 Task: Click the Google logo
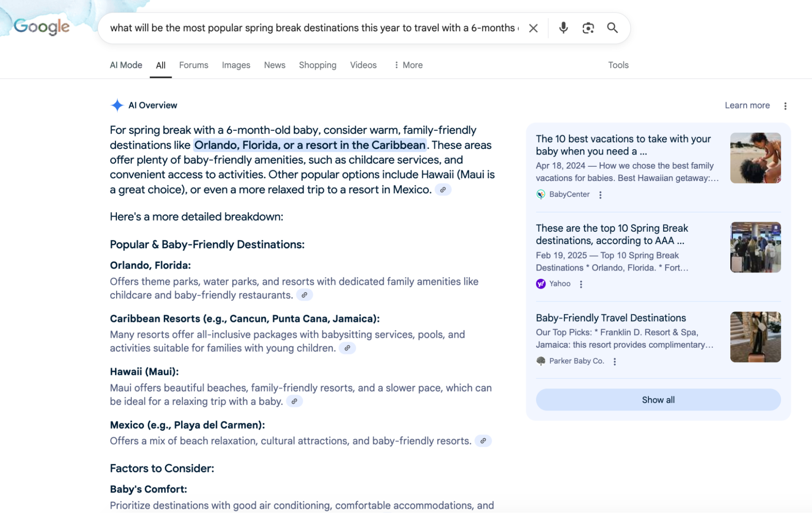coord(41,27)
